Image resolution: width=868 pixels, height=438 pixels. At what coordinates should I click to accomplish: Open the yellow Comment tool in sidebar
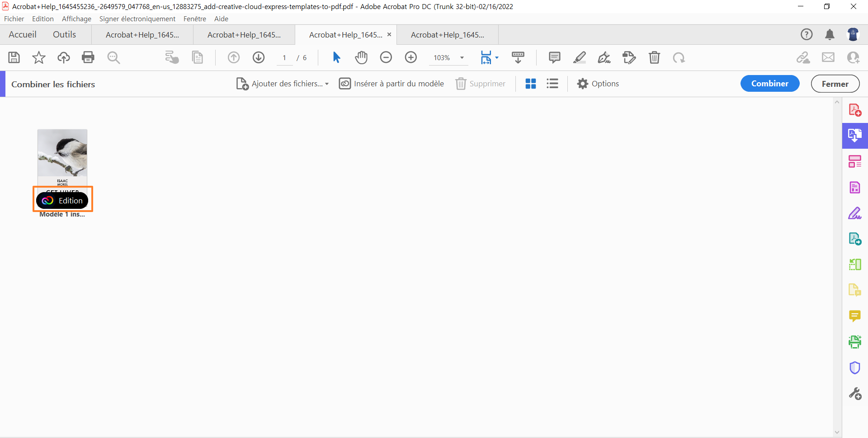pos(855,316)
